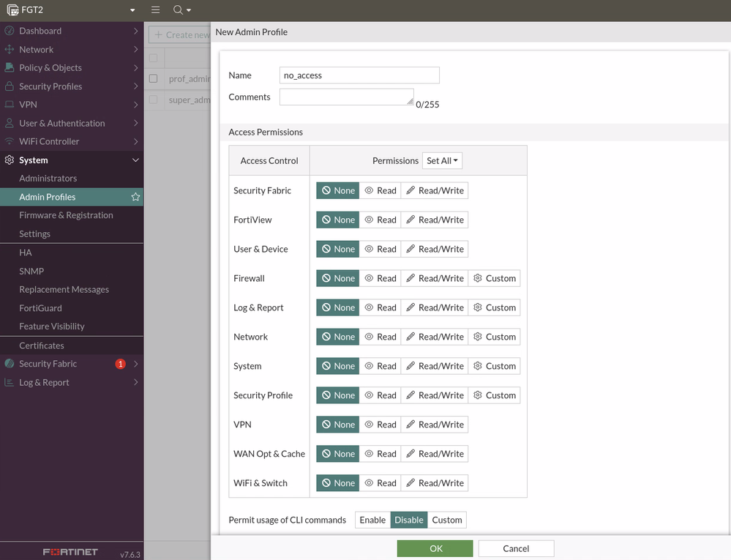Click the System gear icon in sidebar
Screen dimensions: 731x560
point(10,160)
